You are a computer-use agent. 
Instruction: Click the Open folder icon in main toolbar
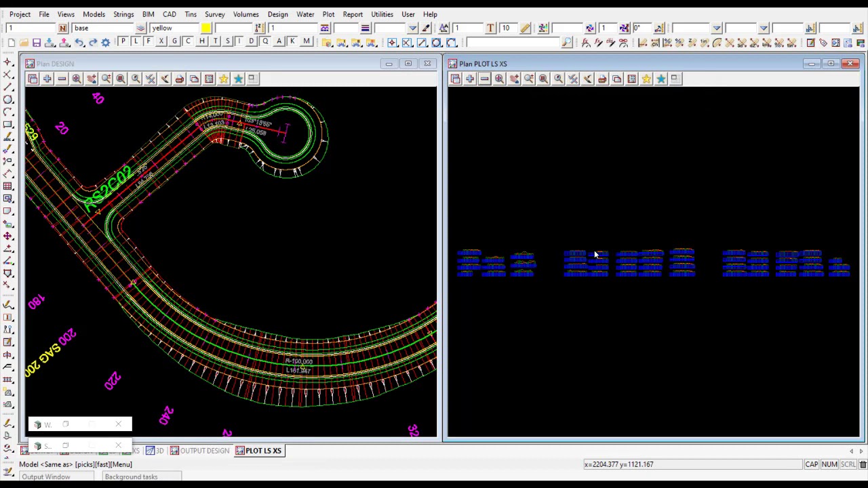[x=24, y=43]
